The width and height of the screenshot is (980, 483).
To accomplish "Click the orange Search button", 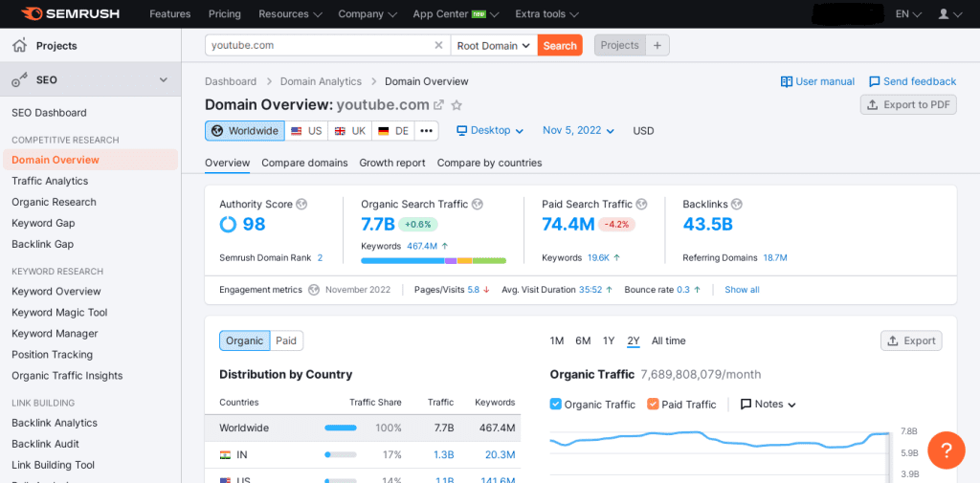I will point(560,45).
